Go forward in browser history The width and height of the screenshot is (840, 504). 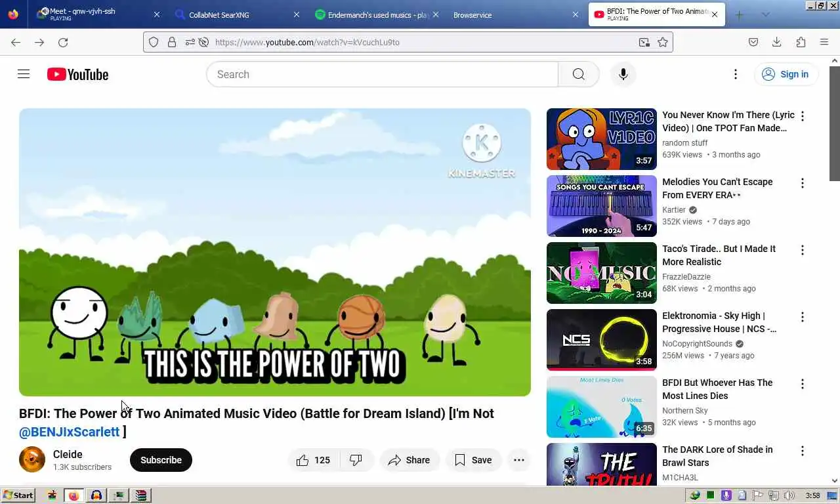coord(39,42)
